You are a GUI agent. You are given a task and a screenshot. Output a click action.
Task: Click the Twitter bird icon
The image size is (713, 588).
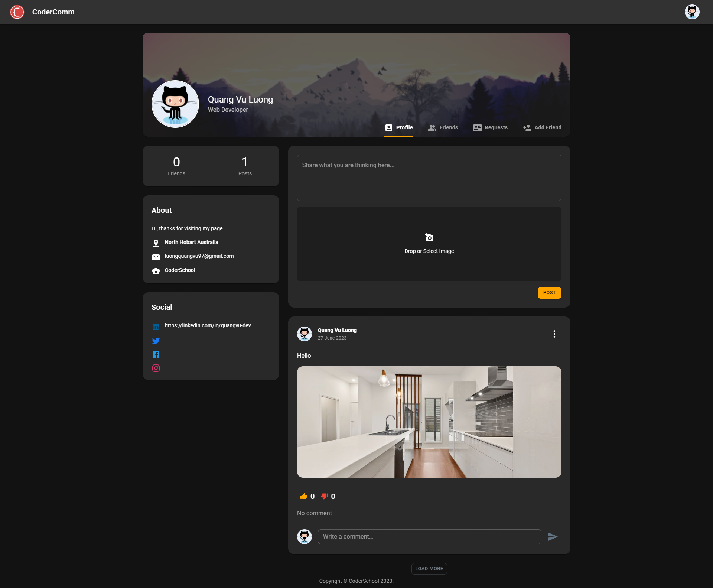[x=156, y=341]
